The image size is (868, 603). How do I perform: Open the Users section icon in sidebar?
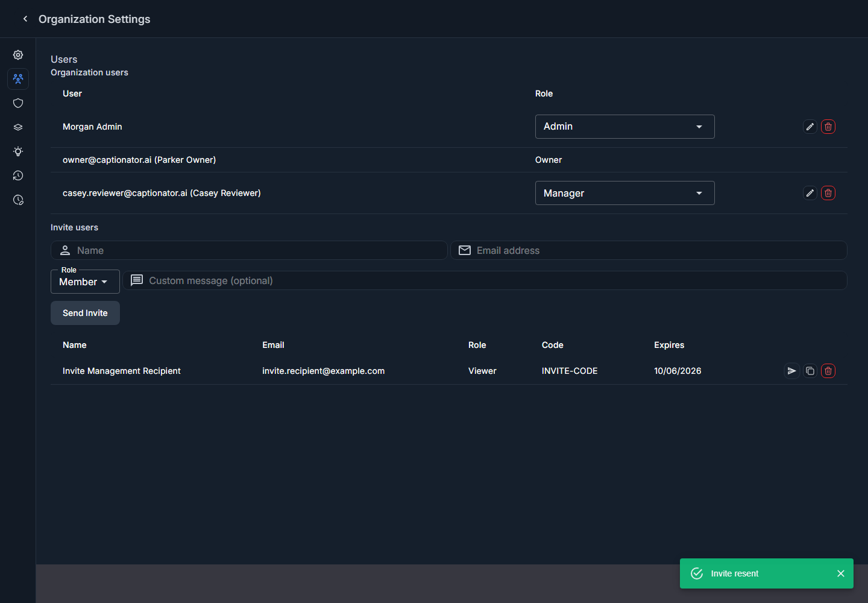(x=18, y=79)
